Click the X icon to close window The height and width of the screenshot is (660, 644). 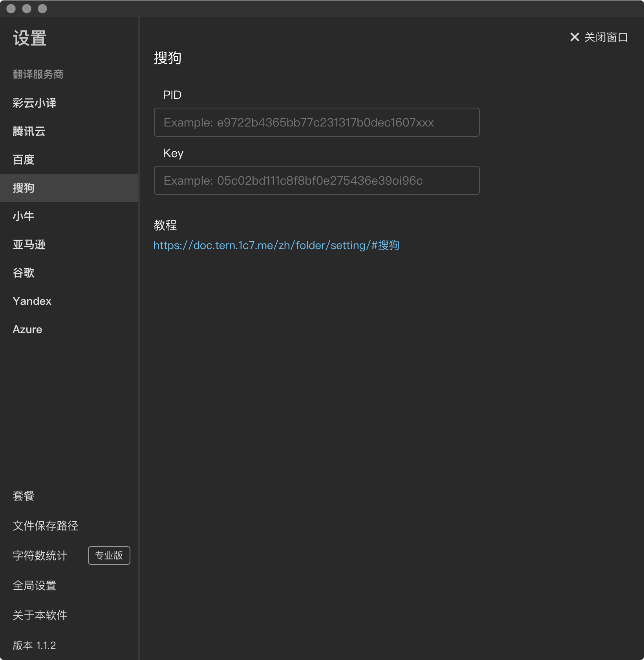574,37
